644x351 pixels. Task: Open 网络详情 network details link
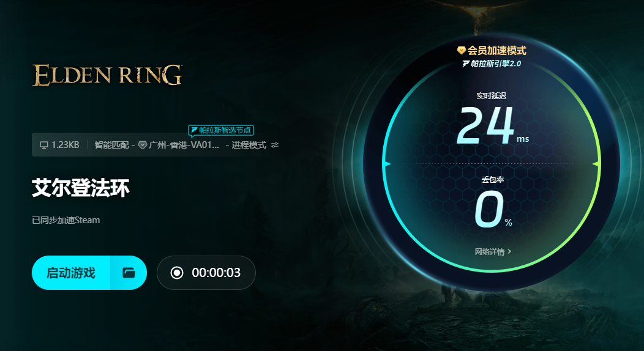[490, 252]
